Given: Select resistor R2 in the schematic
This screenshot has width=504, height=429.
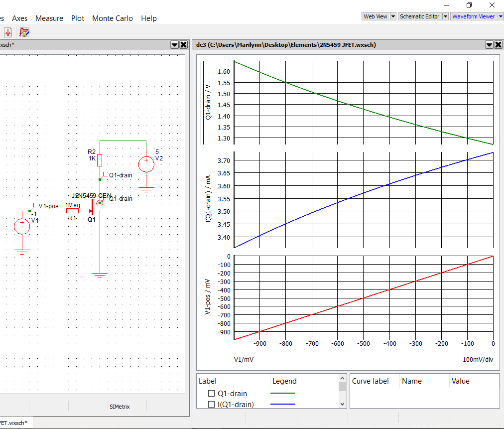Looking at the screenshot, I should point(100,159).
